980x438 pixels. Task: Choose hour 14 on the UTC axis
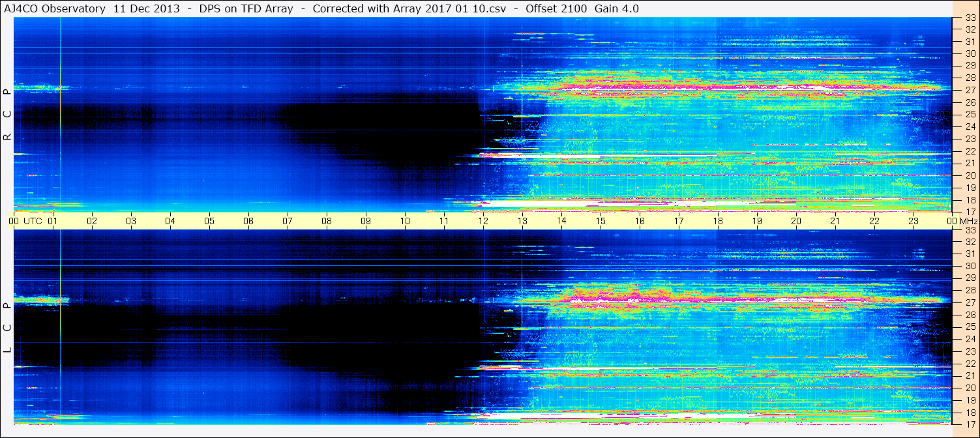(562, 221)
